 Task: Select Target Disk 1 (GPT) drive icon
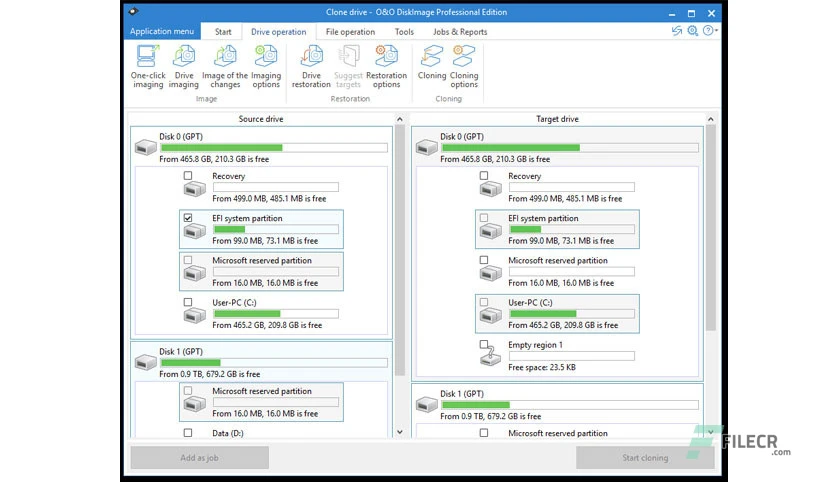pos(427,404)
